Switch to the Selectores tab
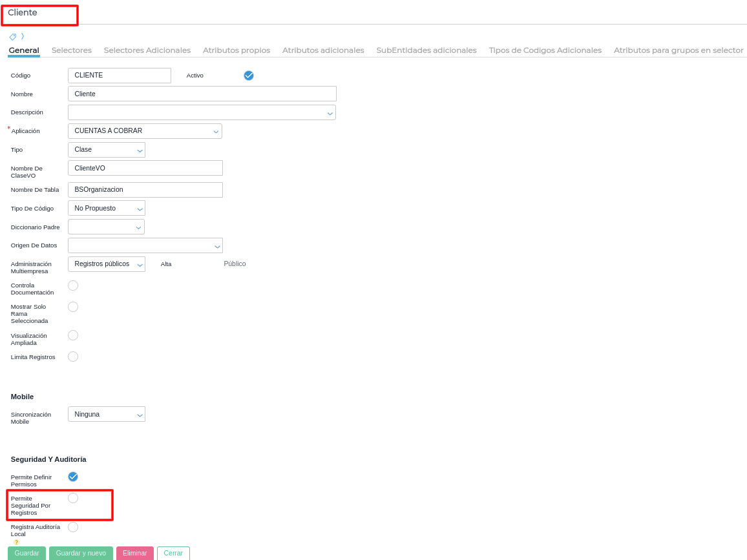This screenshot has width=747, height=560. click(x=72, y=50)
